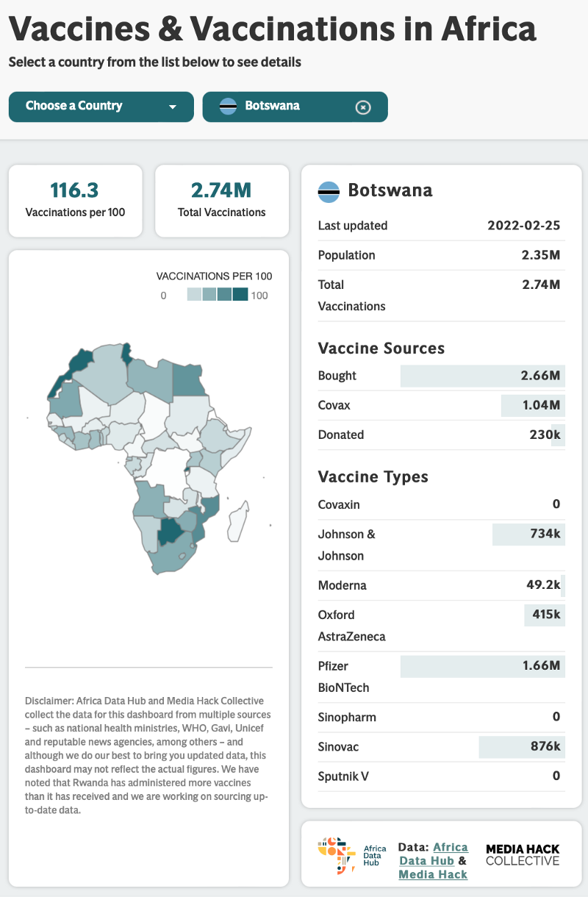Select Namibia on the Africa map

148,530
